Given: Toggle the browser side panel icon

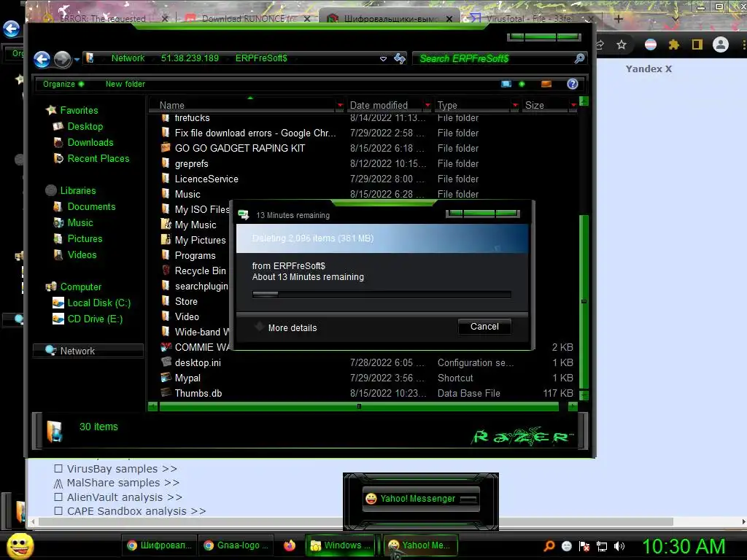Looking at the screenshot, I should click(x=697, y=44).
